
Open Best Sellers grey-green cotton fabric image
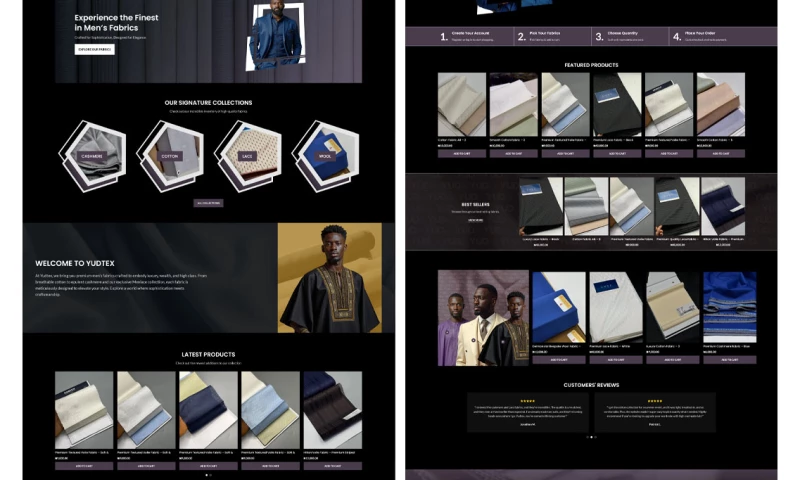pyautogui.click(x=586, y=207)
